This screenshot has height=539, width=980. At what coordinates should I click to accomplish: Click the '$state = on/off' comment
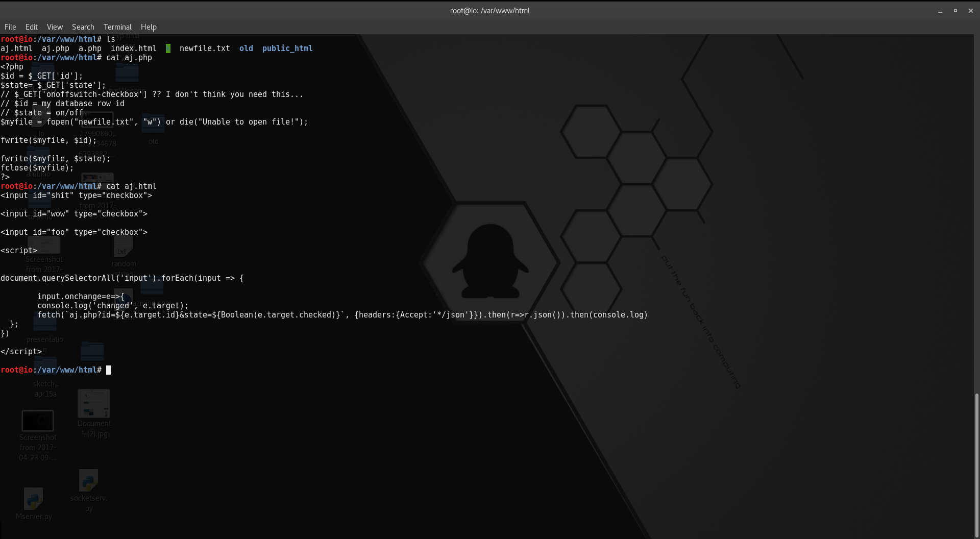coord(42,113)
